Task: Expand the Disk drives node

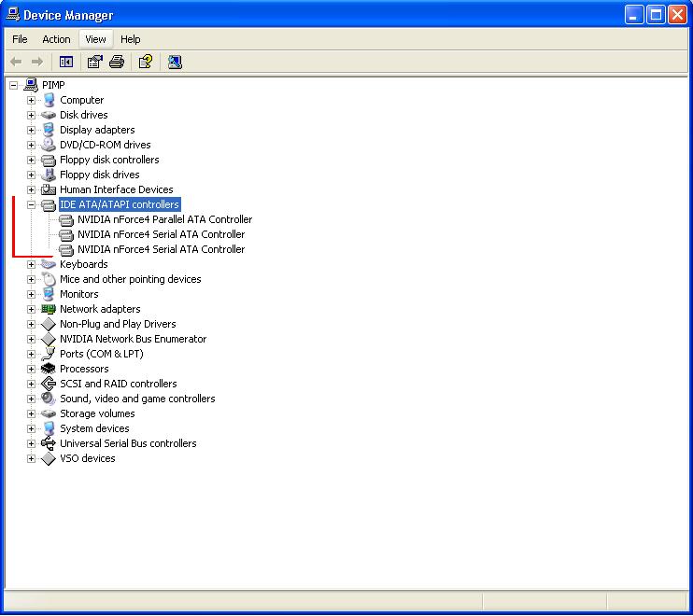Action: (x=31, y=115)
